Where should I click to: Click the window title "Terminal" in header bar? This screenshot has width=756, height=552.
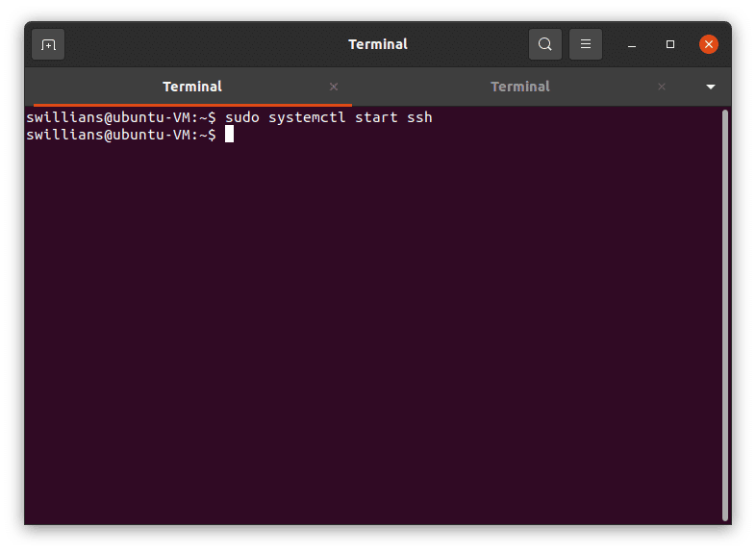tap(377, 44)
